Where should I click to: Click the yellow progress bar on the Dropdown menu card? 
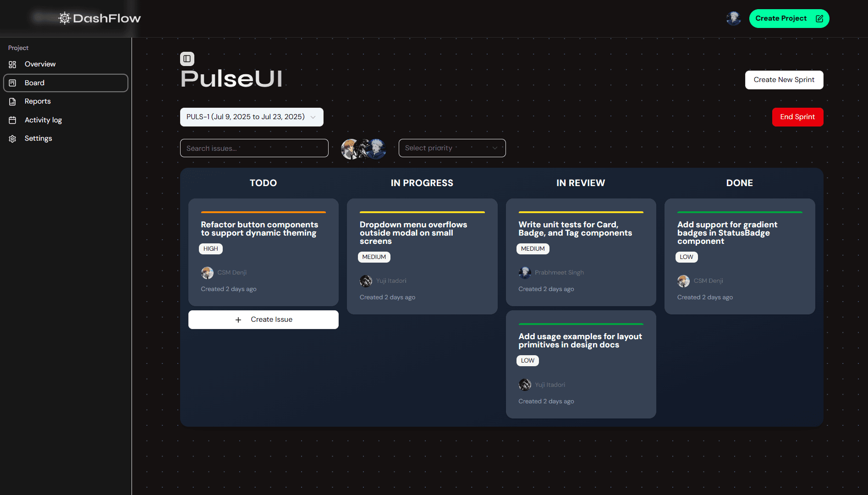point(422,213)
